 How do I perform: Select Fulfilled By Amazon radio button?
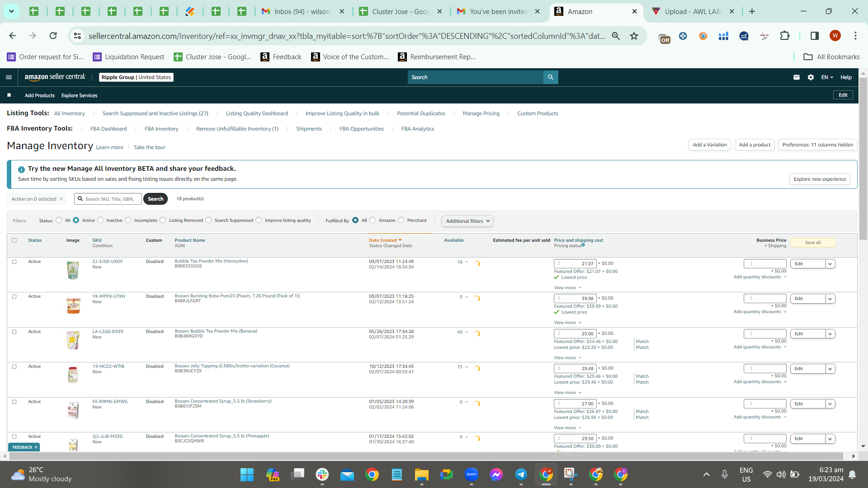[373, 221]
